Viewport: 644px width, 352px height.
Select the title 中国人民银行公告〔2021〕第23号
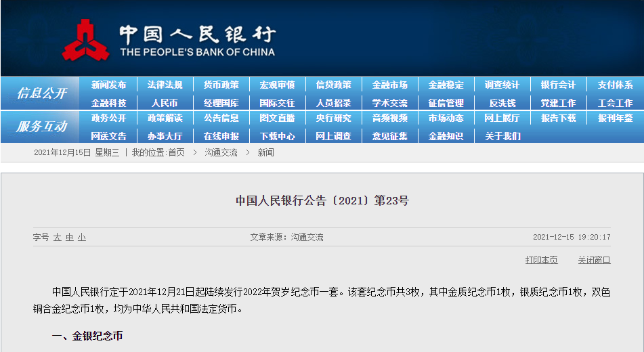[x=322, y=200]
